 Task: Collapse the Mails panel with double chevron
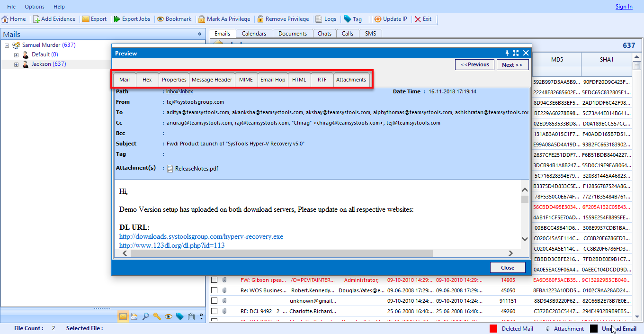pyautogui.click(x=199, y=34)
